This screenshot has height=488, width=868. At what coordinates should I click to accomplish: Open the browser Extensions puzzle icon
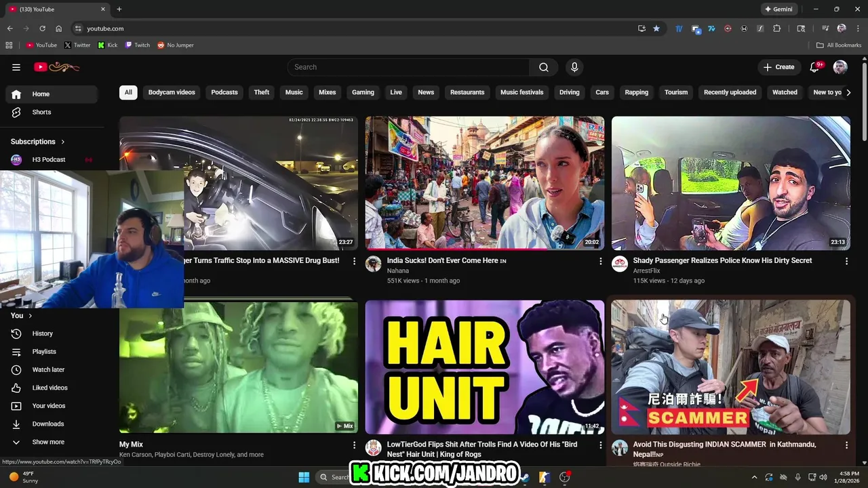[x=777, y=28]
